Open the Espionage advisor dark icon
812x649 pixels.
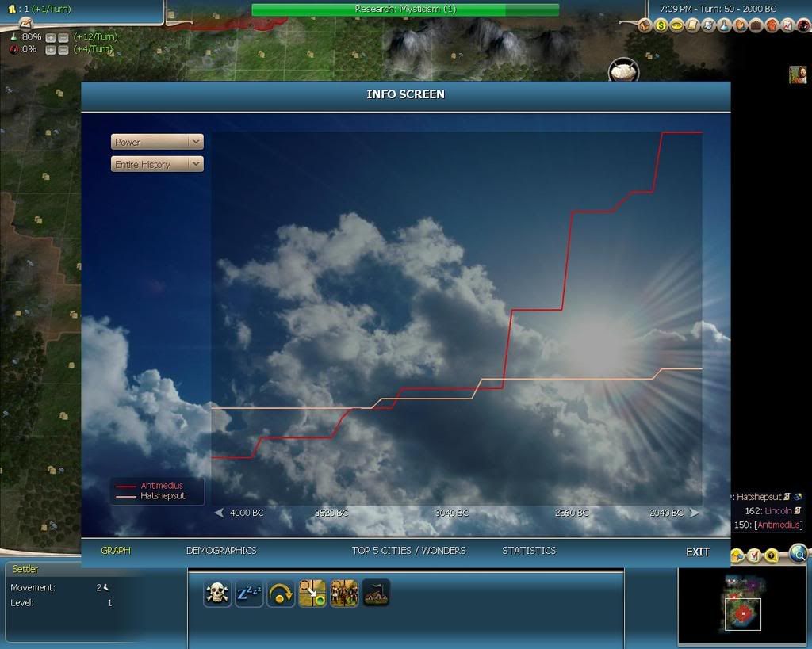point(804,25)
